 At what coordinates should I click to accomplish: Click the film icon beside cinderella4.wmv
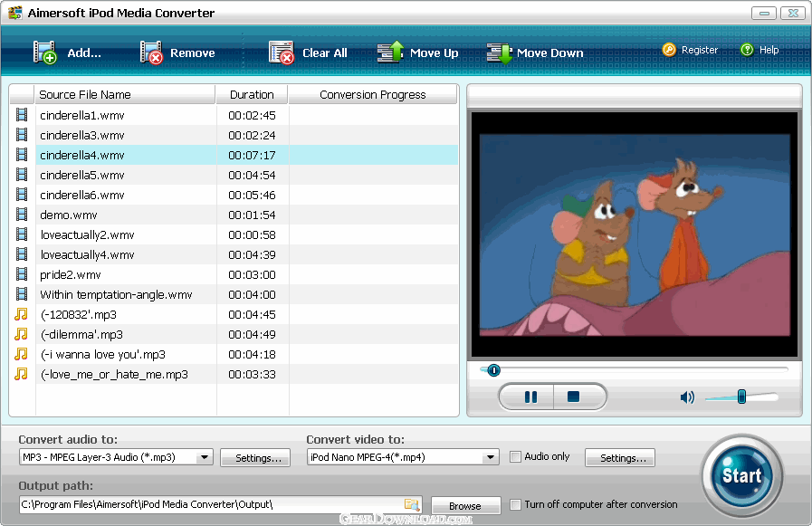22,155
